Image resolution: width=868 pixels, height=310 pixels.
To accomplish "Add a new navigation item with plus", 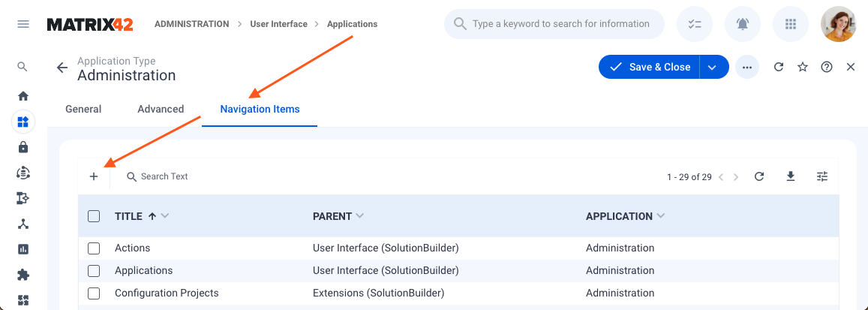I will coord(94,176).
